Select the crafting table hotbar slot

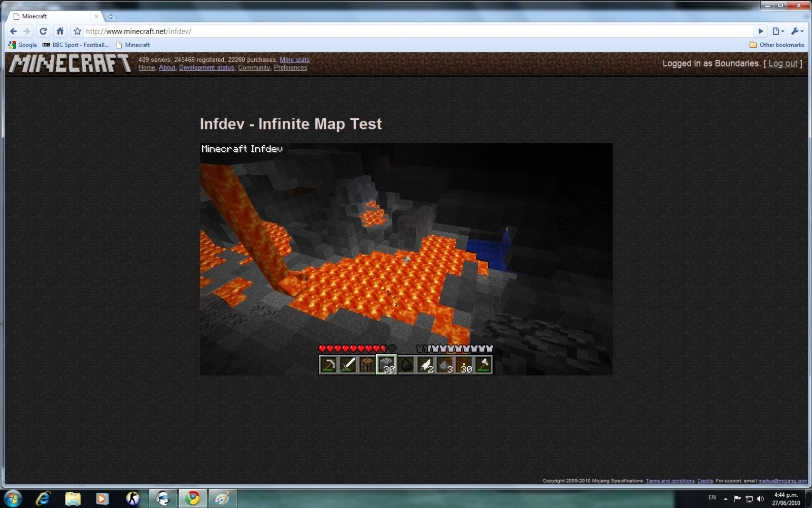coord(367,365)
